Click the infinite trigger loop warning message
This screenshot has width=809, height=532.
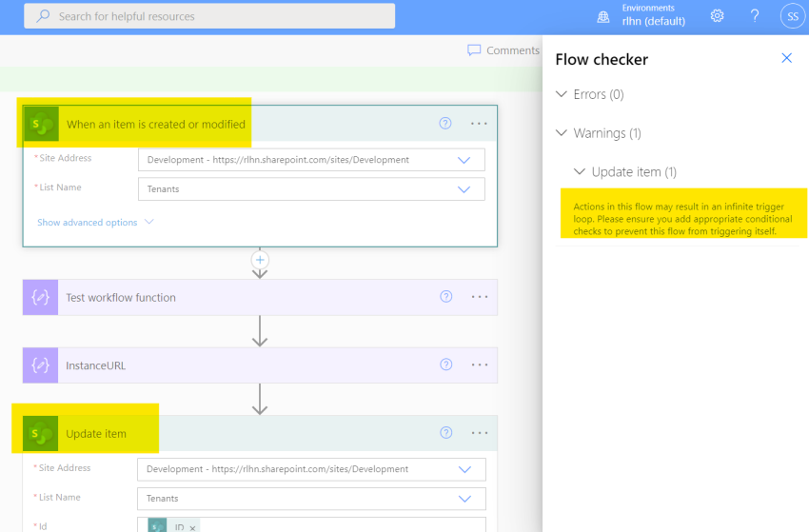click(x=682, y=219)
